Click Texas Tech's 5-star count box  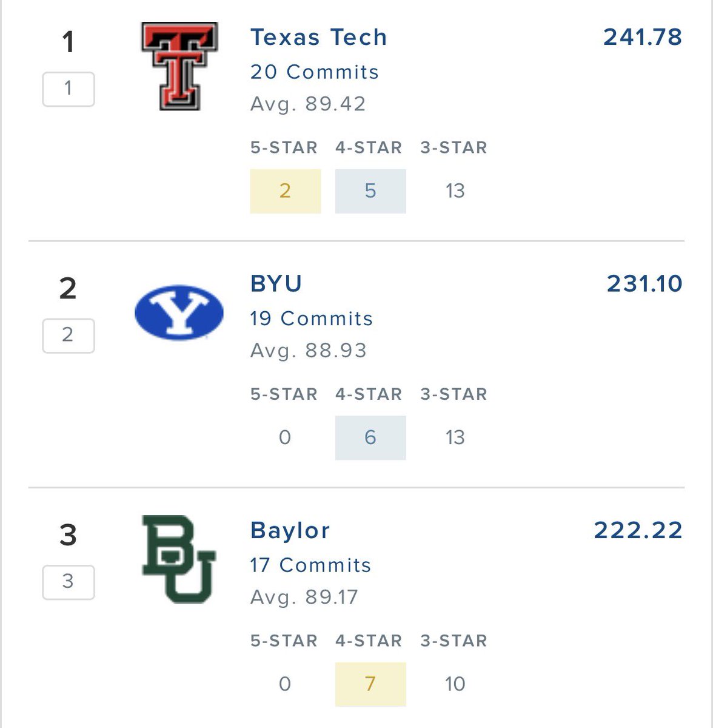pyautogui.click(x=285, y=191)
